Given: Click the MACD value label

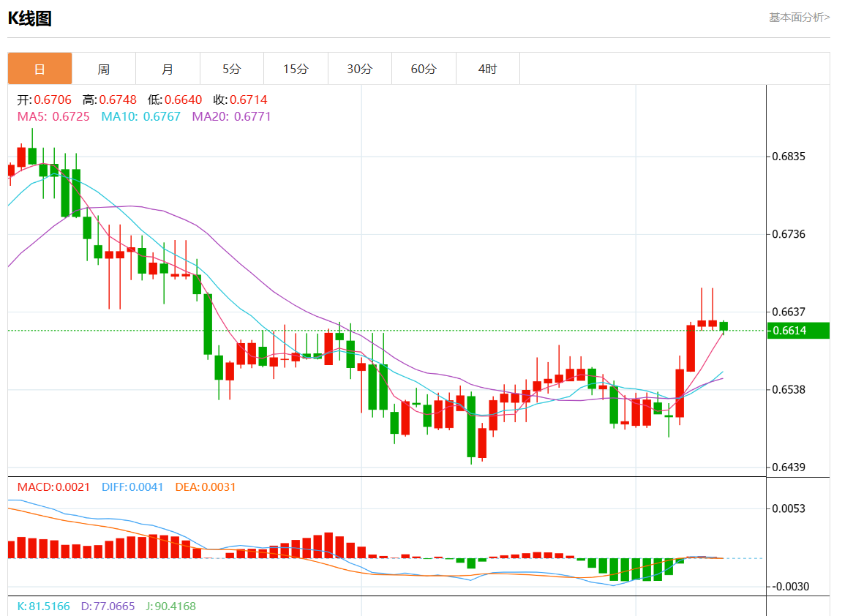Looking at the screenshot, I should (53, 487).
